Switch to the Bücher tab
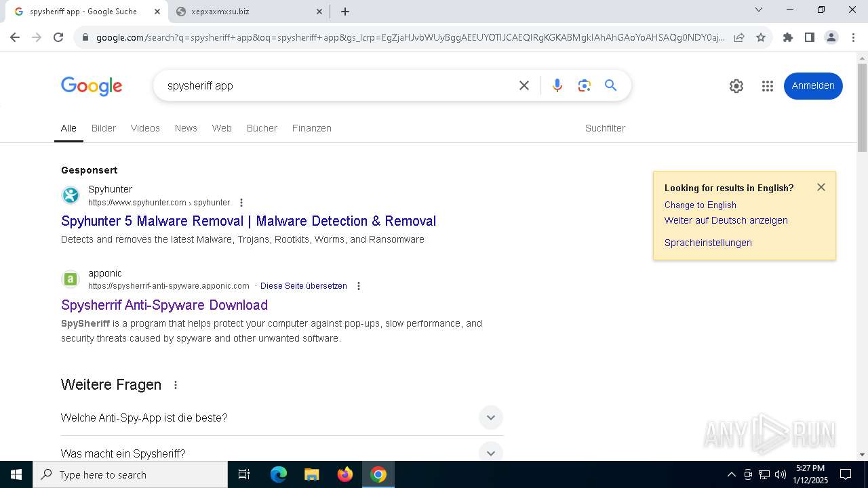Viewport: 868px width, 488px height. click(262, 128)
